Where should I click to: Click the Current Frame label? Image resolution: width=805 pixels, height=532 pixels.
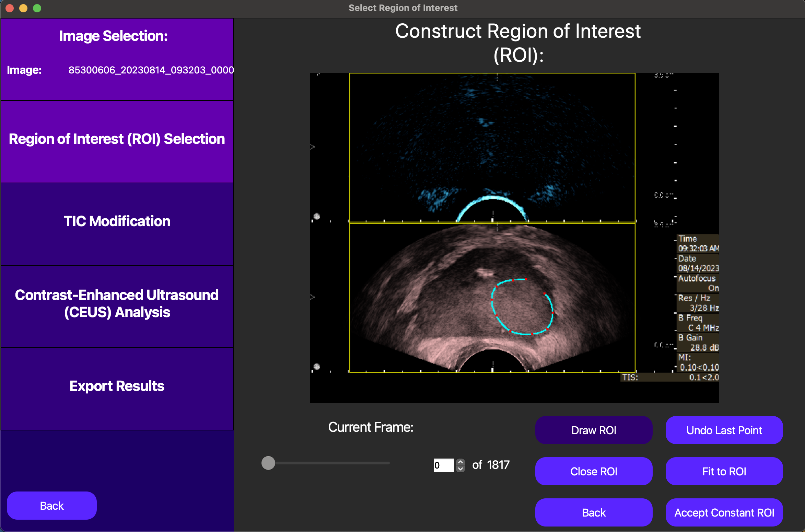click(x=371, y=427)
